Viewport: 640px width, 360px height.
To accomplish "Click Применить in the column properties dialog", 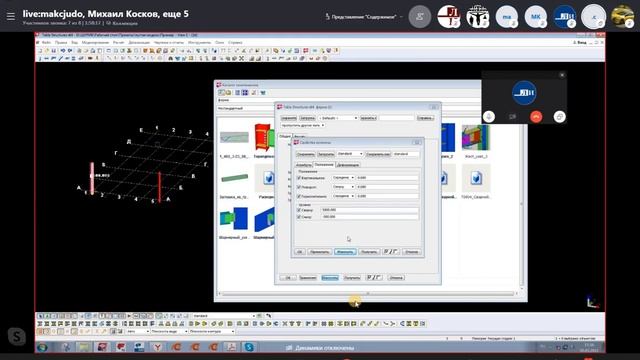I will coord(319,252).
